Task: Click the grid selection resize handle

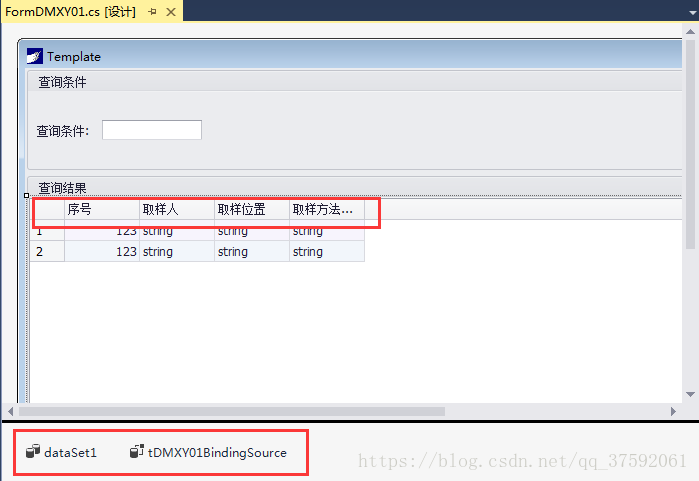Action: [x=27, y=195]
